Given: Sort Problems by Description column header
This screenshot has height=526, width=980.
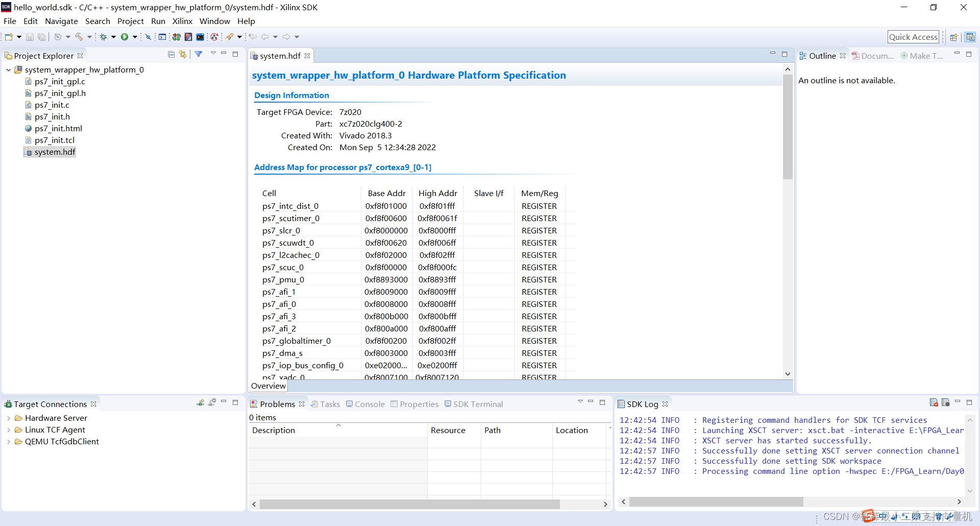Looking at the screenshot, I should pos(338,431).
